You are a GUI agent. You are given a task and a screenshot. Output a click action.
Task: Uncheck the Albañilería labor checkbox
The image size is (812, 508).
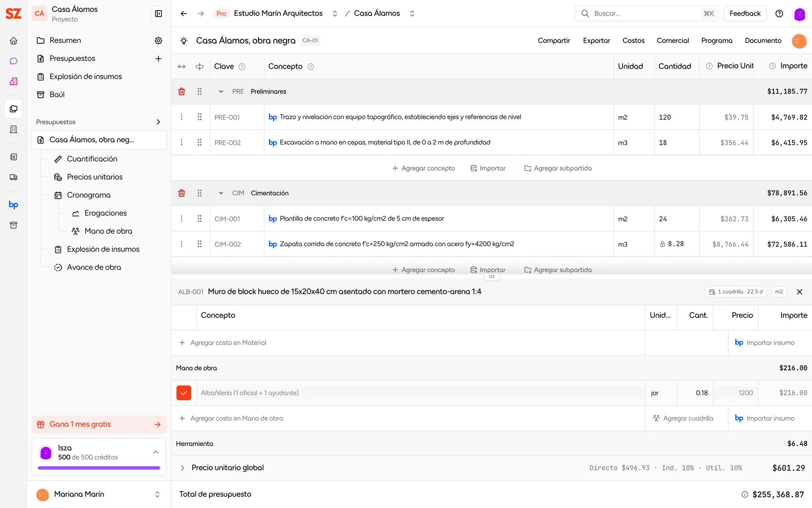[x=184, y=393]
